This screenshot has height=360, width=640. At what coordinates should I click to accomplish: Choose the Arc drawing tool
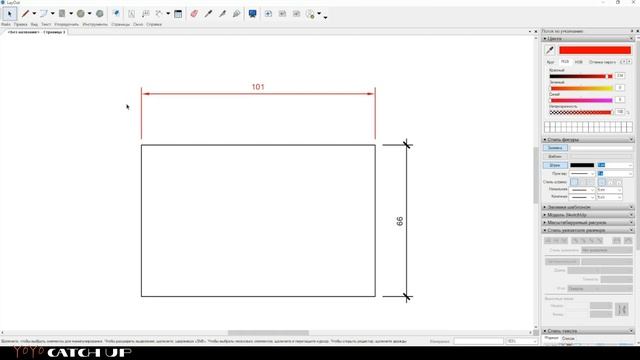tap(44, 14)
